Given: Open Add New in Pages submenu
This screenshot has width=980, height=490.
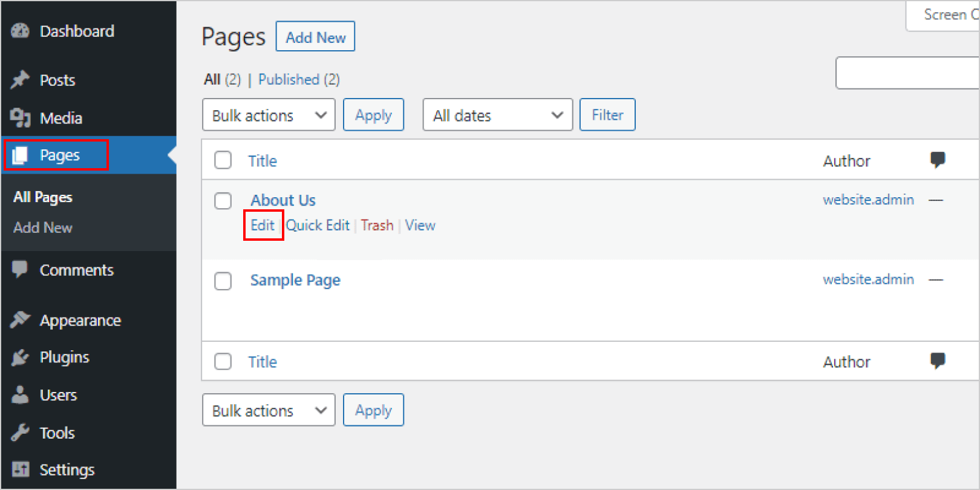Looking at the screenshot, I should tap(43, 227).
